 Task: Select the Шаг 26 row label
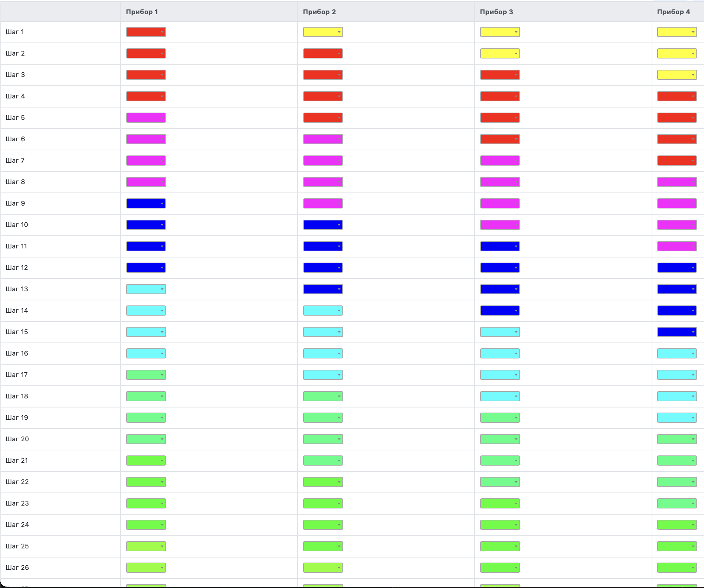(17, 568)
